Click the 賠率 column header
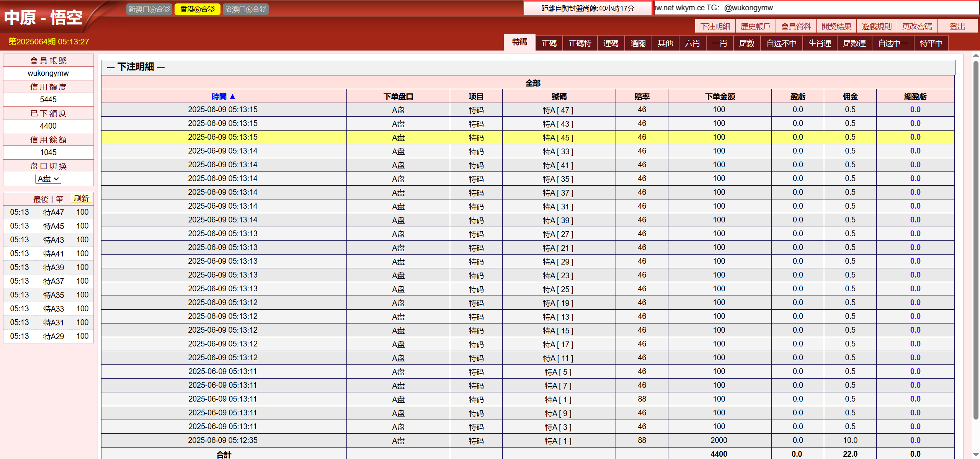 tap(642, 96)
